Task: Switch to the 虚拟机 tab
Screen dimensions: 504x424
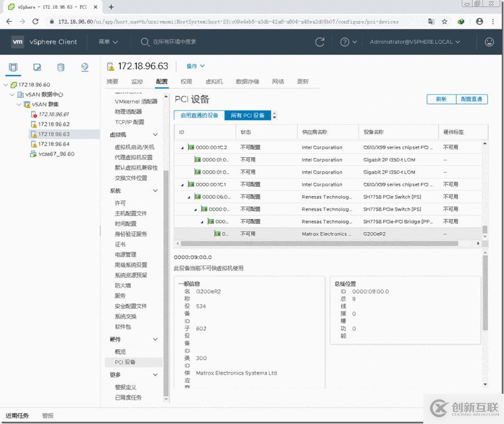Action: [x=214, y=81]
